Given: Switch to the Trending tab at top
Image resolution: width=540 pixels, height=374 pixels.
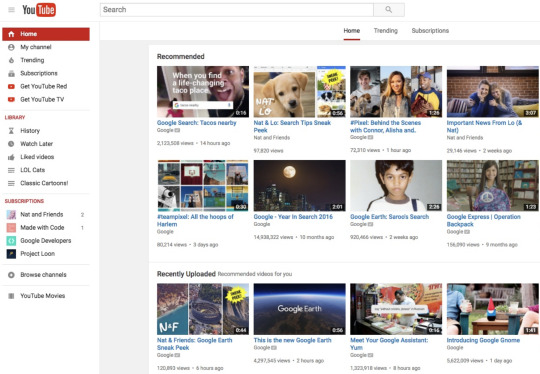Looking at the screenshot, I should (x=386, y=31).
